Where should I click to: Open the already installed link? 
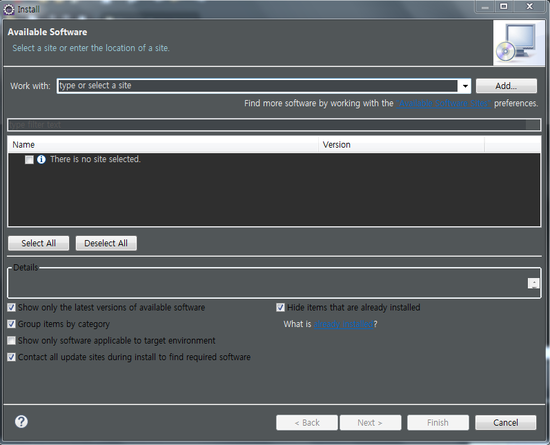343,324
